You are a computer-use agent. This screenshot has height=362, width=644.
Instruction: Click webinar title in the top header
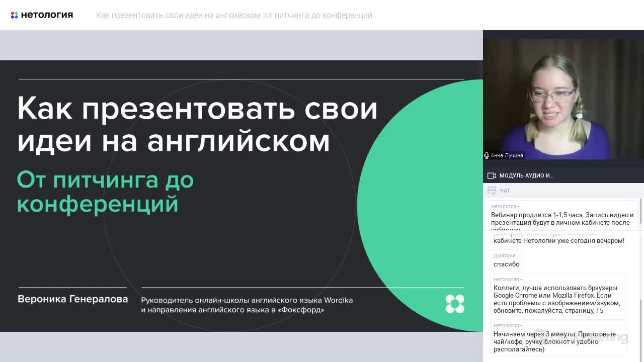234,16
